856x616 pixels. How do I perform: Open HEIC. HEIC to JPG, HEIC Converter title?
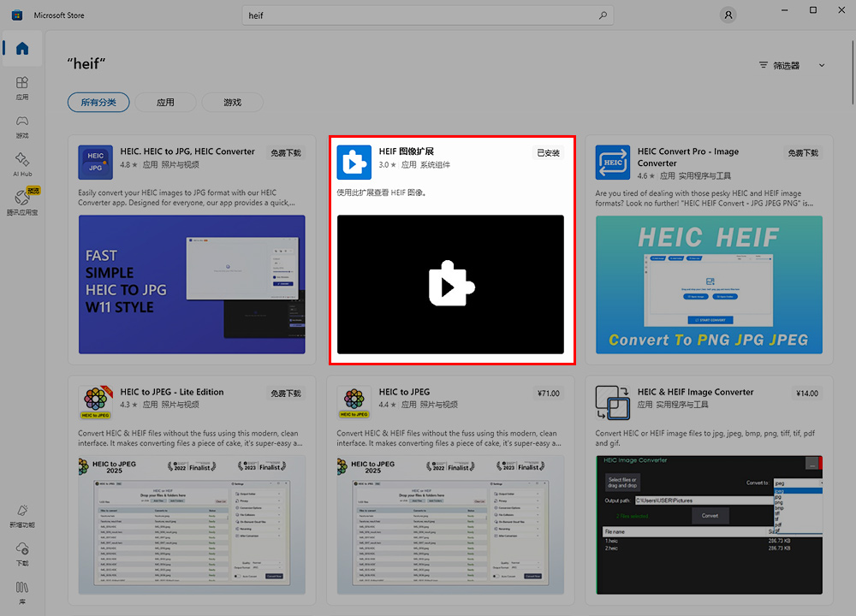click(187, 151)
